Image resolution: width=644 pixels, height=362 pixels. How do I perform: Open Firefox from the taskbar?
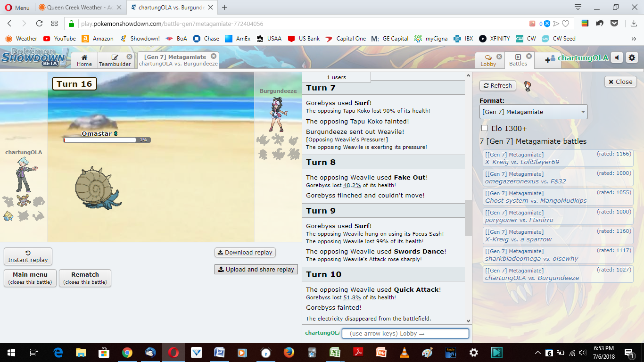[289, 352]
